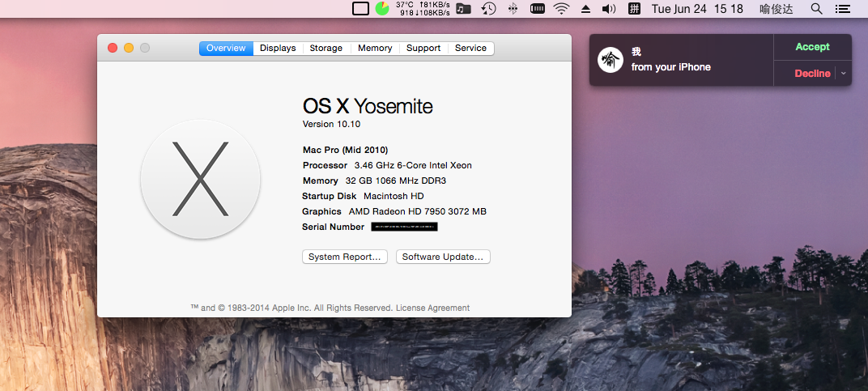
Task: Click the temperature and network speed readout
Action: (x=423, y=8)
